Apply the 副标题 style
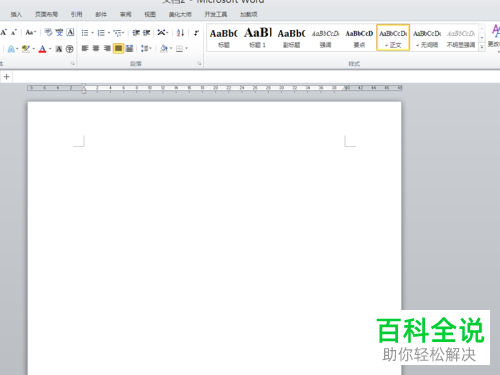500x375 pixels. (x=291, y=38)
